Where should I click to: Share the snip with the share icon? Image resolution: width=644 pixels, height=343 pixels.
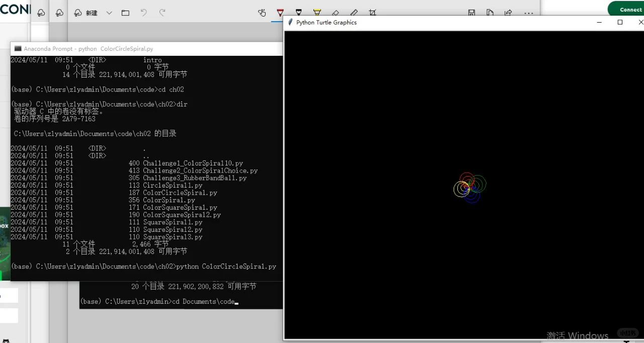508,13
